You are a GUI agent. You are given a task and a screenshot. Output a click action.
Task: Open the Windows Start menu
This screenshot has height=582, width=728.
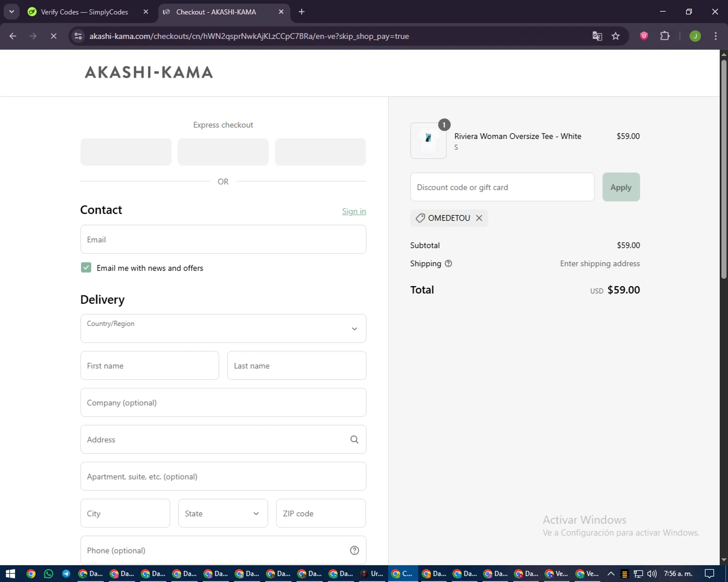coord(10,574)
